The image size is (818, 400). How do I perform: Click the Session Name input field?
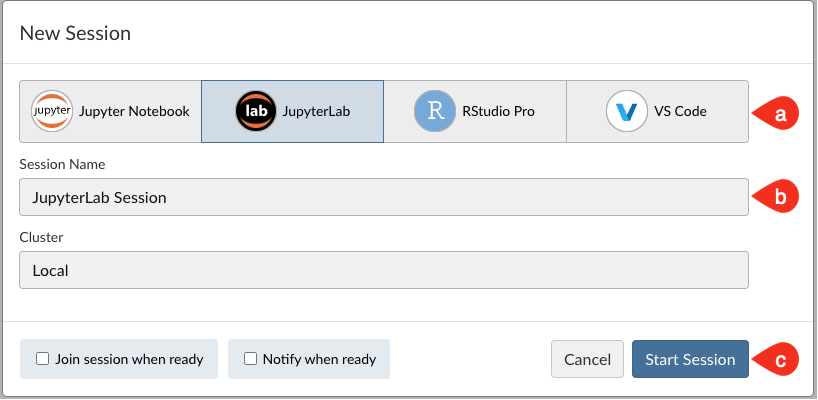coord(384,197)
